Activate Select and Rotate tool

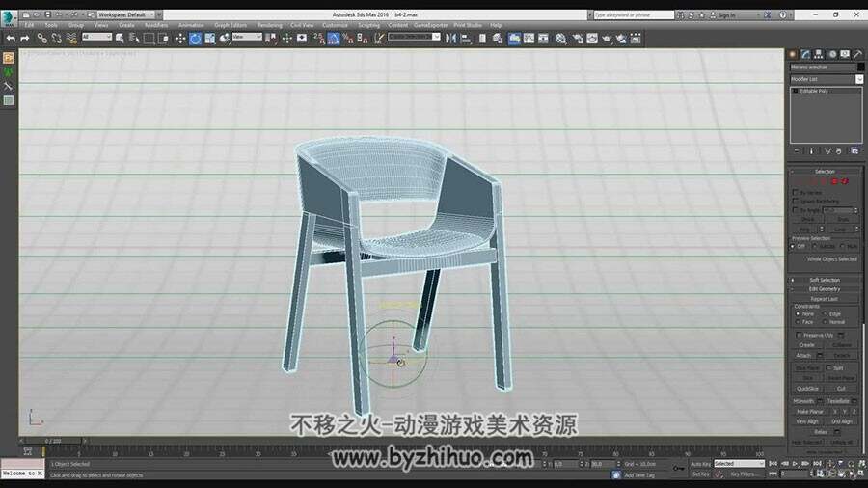(196, 39)
